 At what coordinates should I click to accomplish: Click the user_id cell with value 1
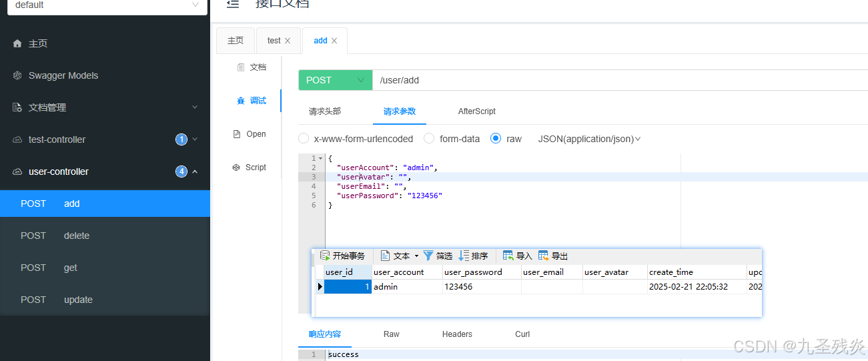coord(348,287)
